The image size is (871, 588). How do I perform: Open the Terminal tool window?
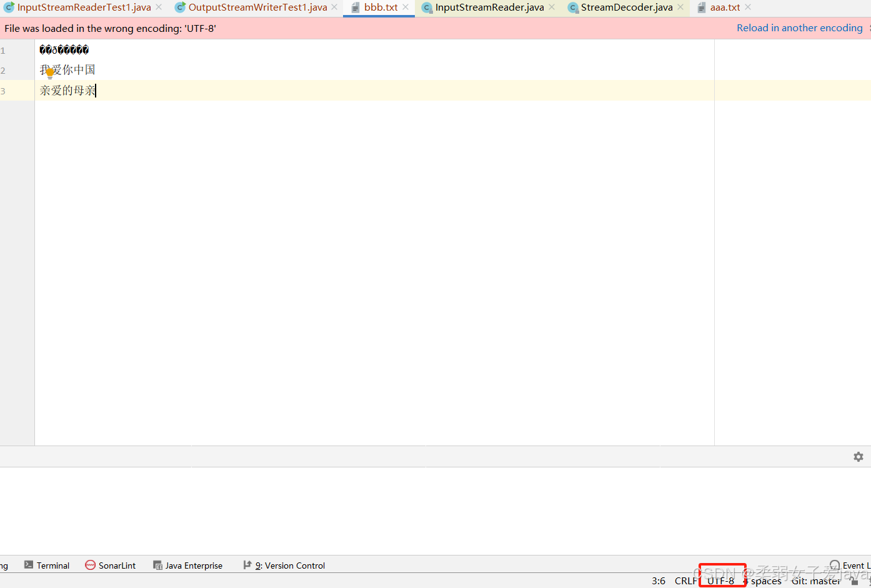click(52, 566)
